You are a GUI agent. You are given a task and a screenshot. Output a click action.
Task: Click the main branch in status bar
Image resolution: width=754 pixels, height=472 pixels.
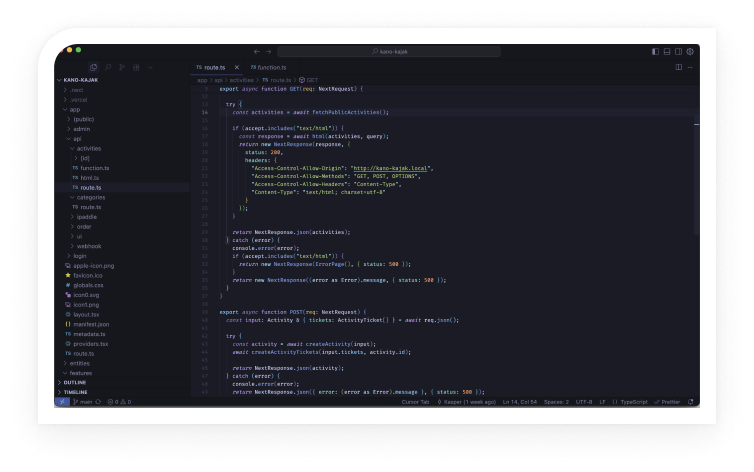pos(86,401)
